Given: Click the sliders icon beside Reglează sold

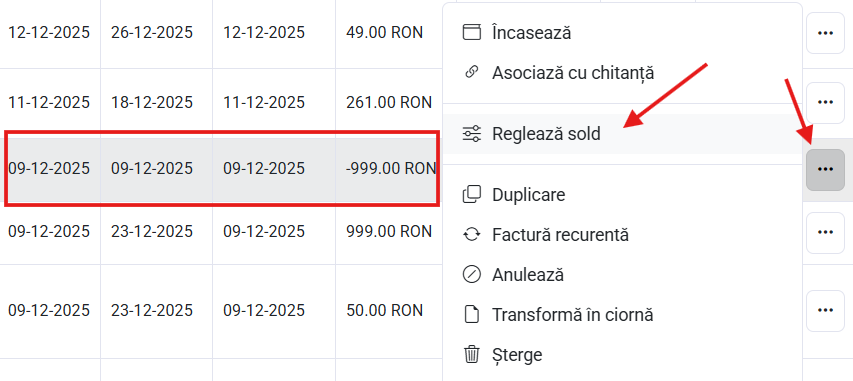Looking at the screenshot, I should (472, 133).
